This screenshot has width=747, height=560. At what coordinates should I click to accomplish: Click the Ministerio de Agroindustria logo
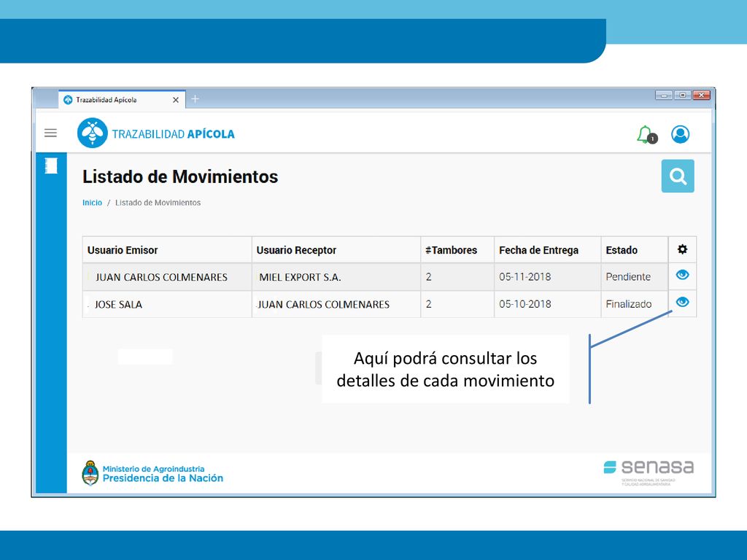tap(152, 472)
